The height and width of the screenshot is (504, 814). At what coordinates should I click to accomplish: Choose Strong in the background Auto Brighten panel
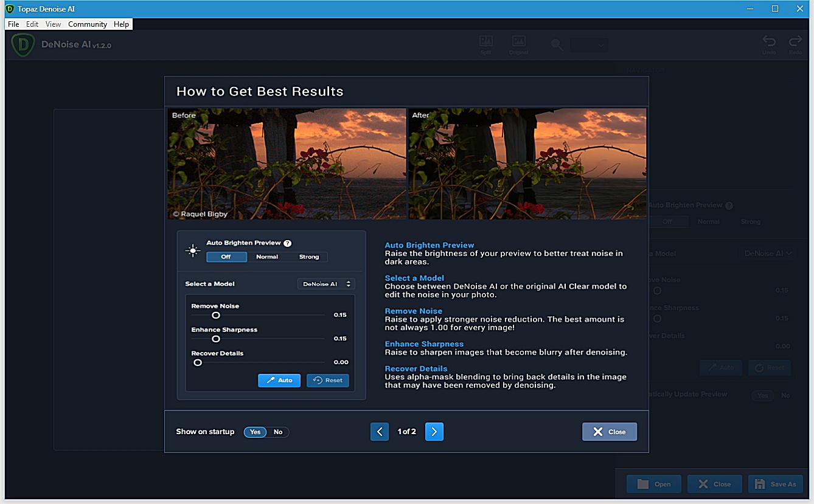751,222
